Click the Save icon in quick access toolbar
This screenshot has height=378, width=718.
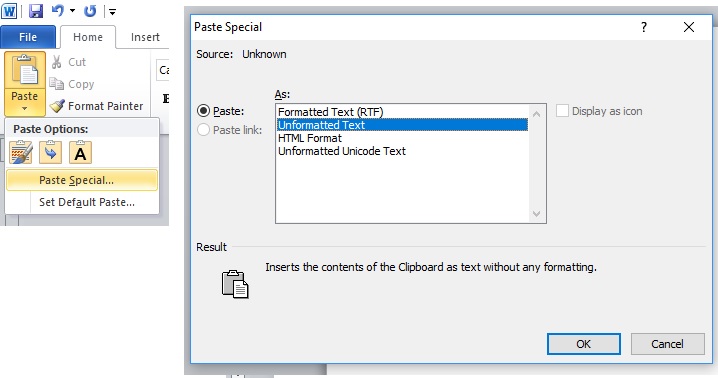coord(36,11)
